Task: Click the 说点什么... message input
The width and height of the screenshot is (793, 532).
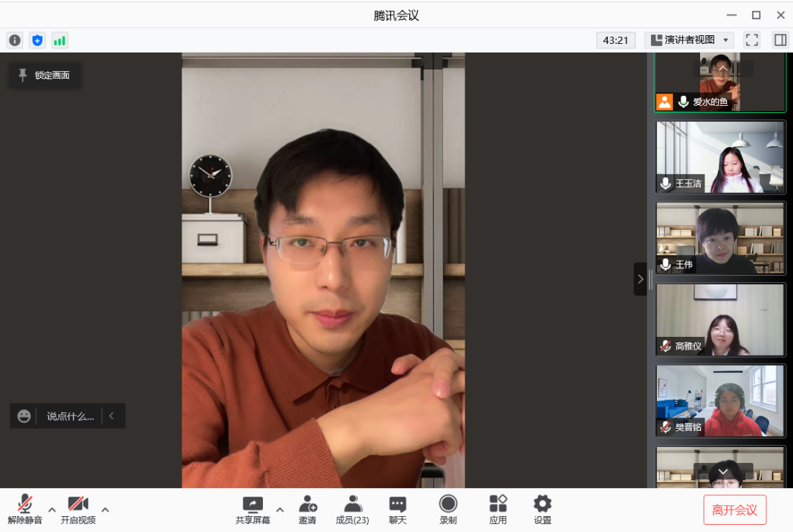Action: click(70, 416)
